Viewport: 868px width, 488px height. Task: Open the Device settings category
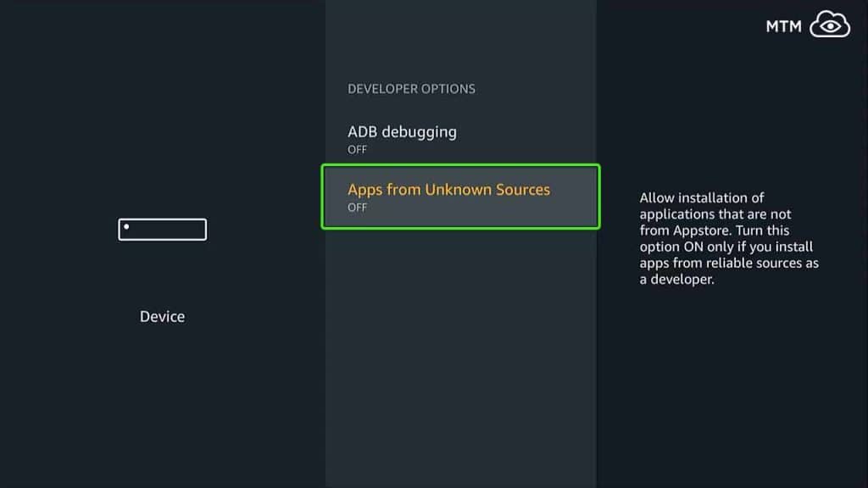162,316
